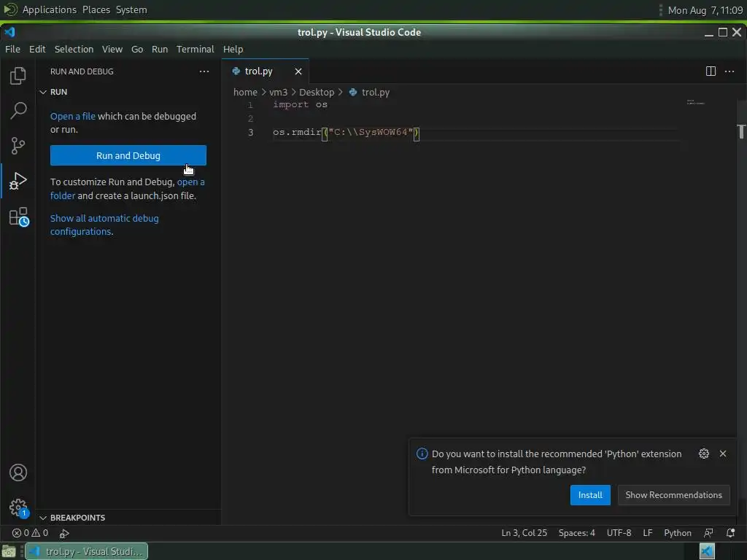Screen dimensions: 747x560
Task: Open the Explorer view in activity bar
Action: tap(18, 76)
